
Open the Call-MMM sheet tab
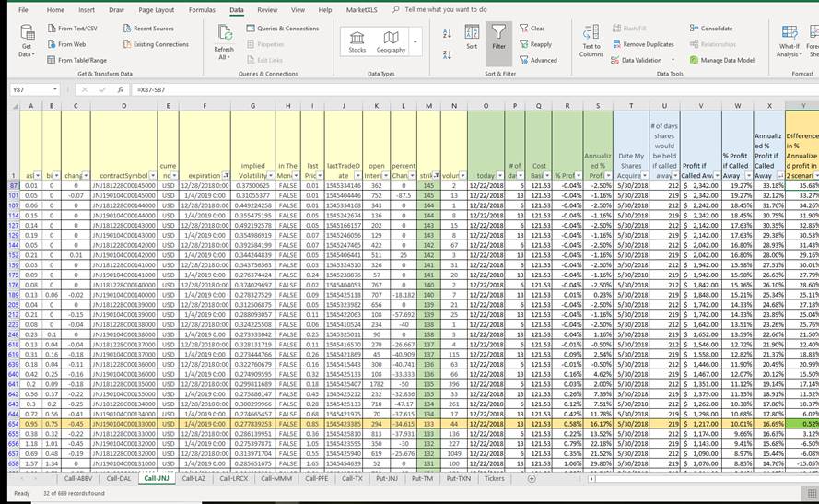[276, 478]
